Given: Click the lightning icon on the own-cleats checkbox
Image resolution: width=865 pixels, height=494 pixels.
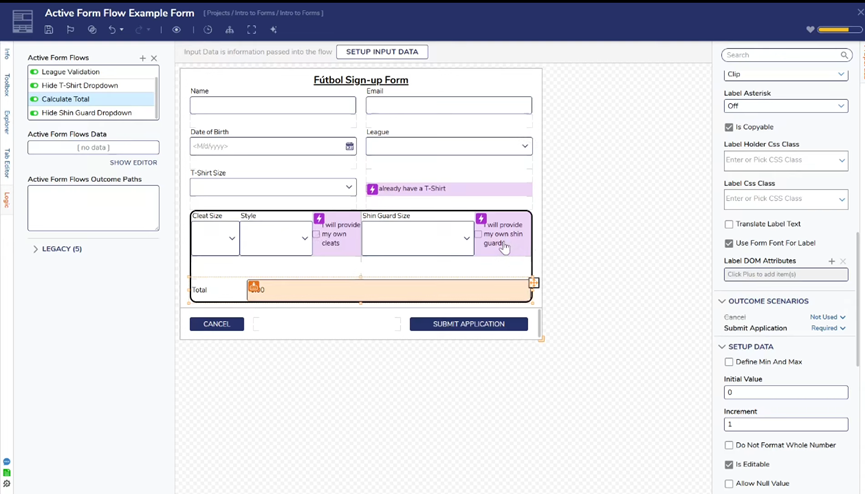Looking at the screenshot, I should [319, 219].
